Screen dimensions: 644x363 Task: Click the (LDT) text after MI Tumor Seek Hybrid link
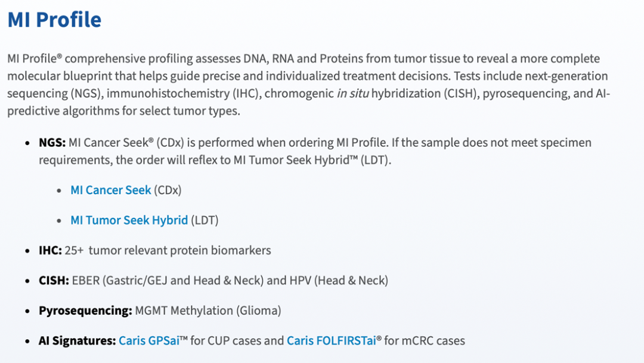pyautogui.click(x=205, y=220)
